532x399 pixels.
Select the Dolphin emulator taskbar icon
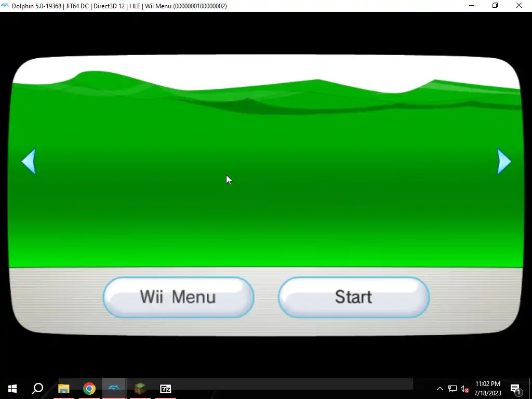[114, 389]
